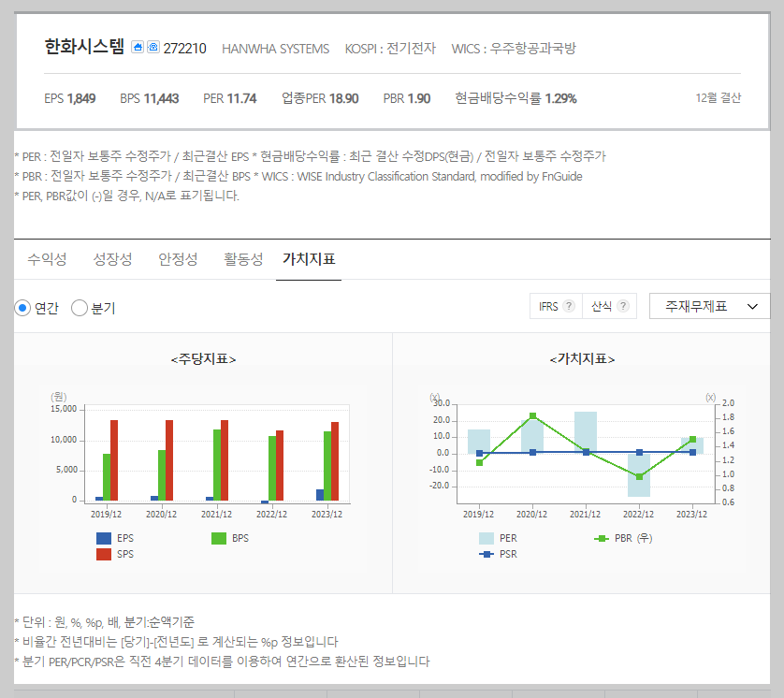The width and height of the screenshot is (784, 698).
Task: Open the 주재무제표 dropdown
Action: pyautogui.click(x=709, y=306)
